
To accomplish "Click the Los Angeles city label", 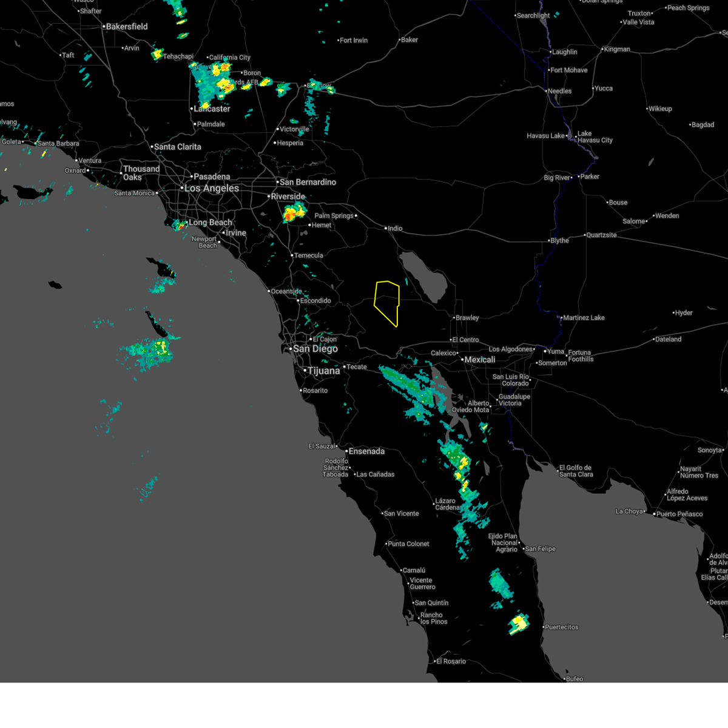I will (211, 189).
